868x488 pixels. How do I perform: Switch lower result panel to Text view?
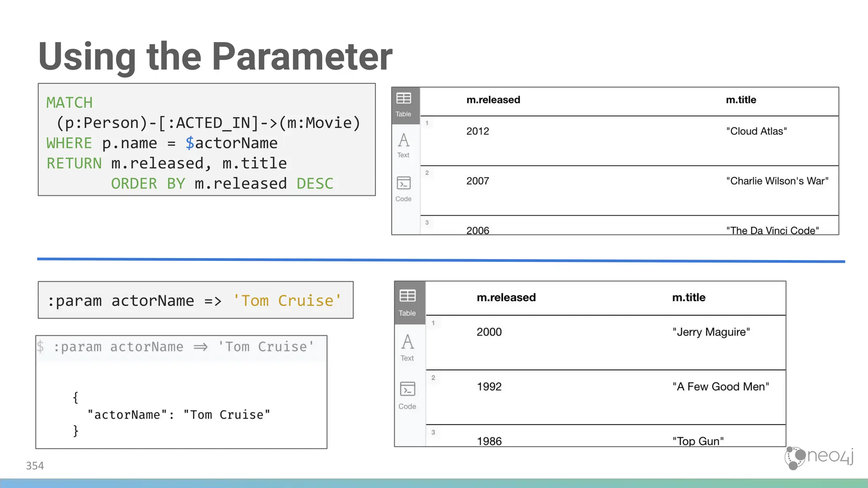click(x=407, y=347)
